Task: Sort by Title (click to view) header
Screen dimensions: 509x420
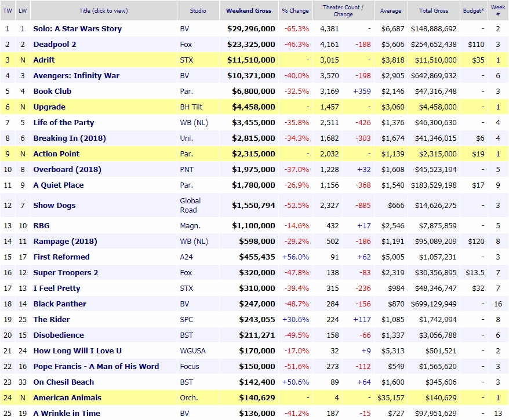Action: click(x=104, y=10)
